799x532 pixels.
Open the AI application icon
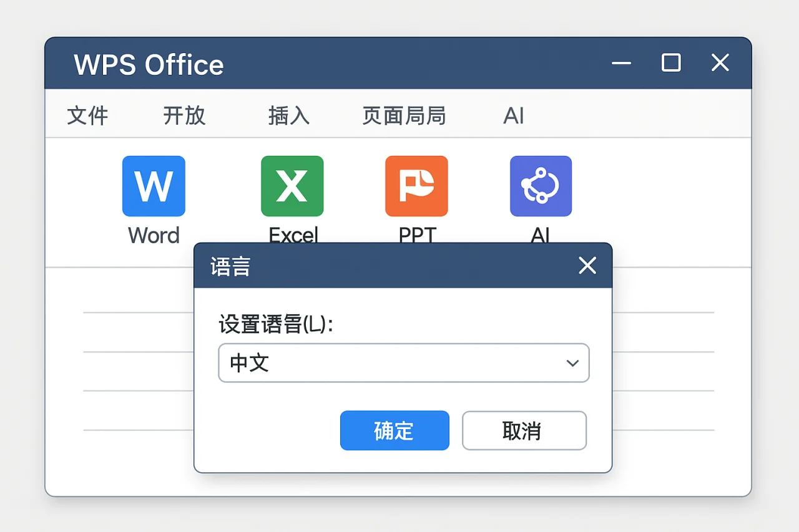tap(541, 186)
